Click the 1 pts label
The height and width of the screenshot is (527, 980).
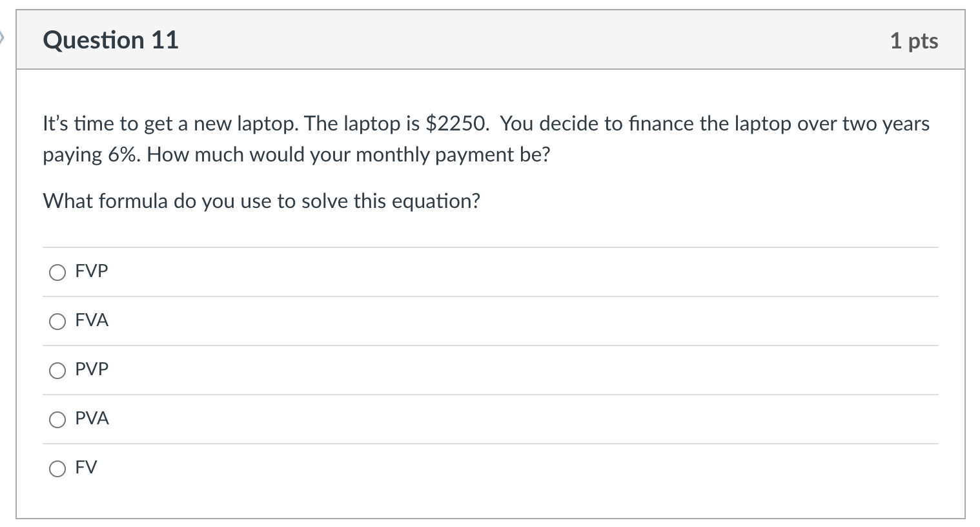(914, 41)
